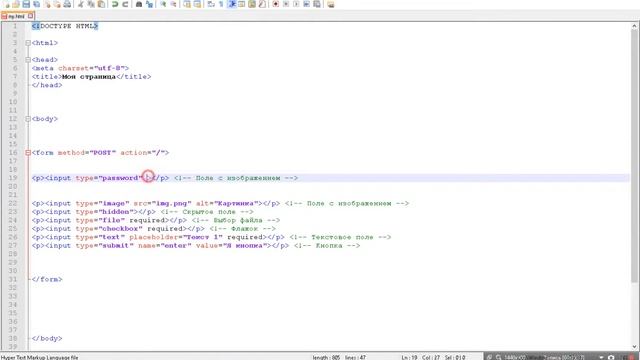
Task: Click the green Undo arrow
Action: tap(115, 4)
